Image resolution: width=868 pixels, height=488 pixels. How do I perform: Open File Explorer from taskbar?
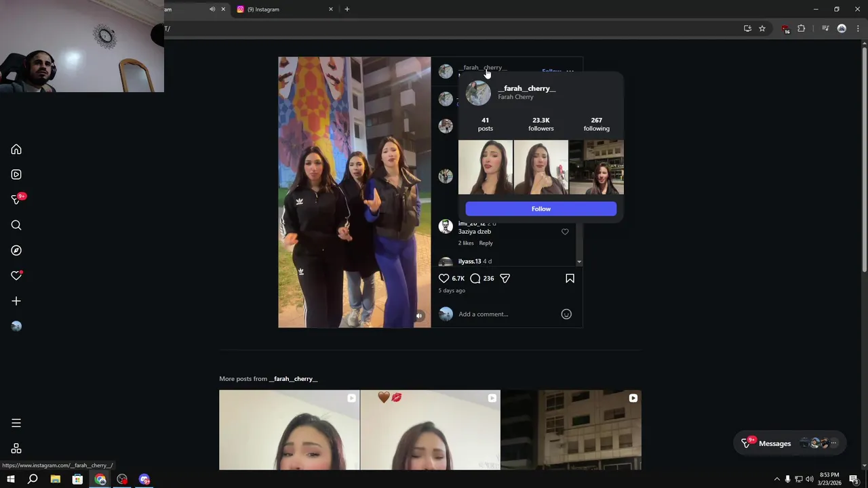point(56,479)
